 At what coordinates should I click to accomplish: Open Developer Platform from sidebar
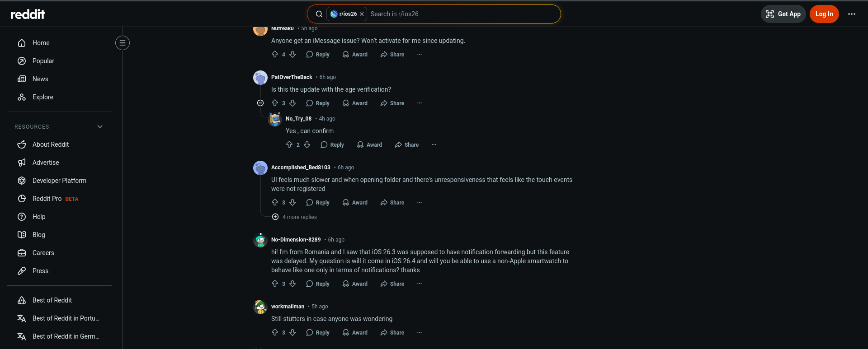pos(59,181)
